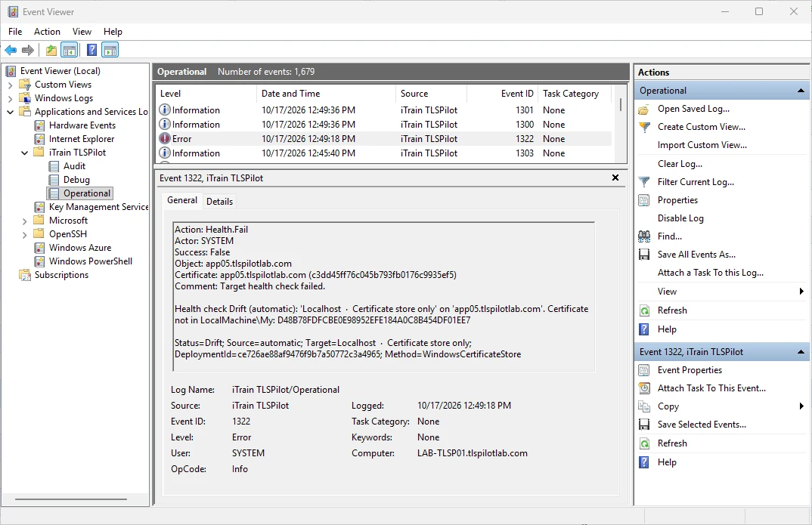Expand the Microsoft folder node

[25, 221]
